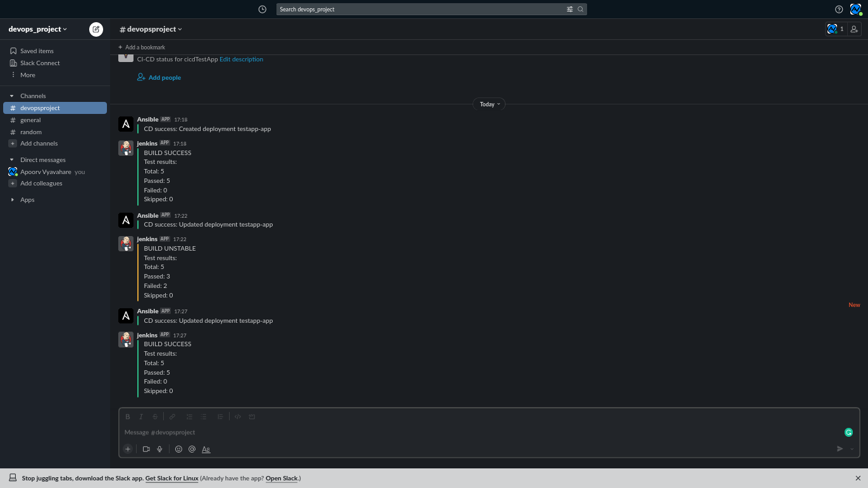The width and height of the screenshot is (868, 488).
Task: Click jenkins sender name at 17:18
Action: 147,144
